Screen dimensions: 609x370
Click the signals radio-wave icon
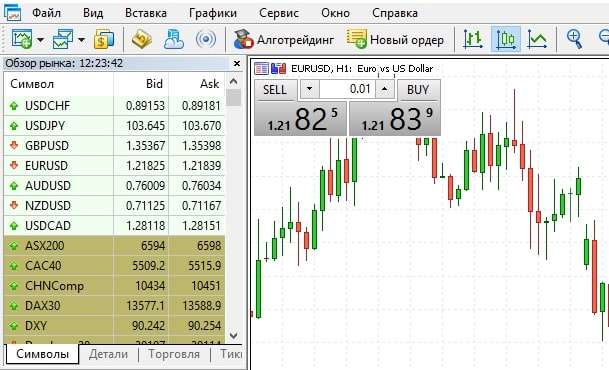[x=206, y=40]
